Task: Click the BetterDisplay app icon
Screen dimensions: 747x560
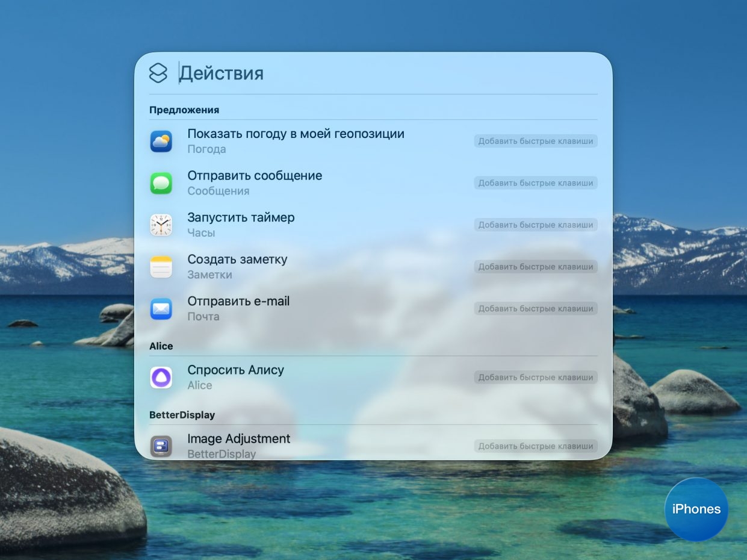Action: [x=161, y=446]
